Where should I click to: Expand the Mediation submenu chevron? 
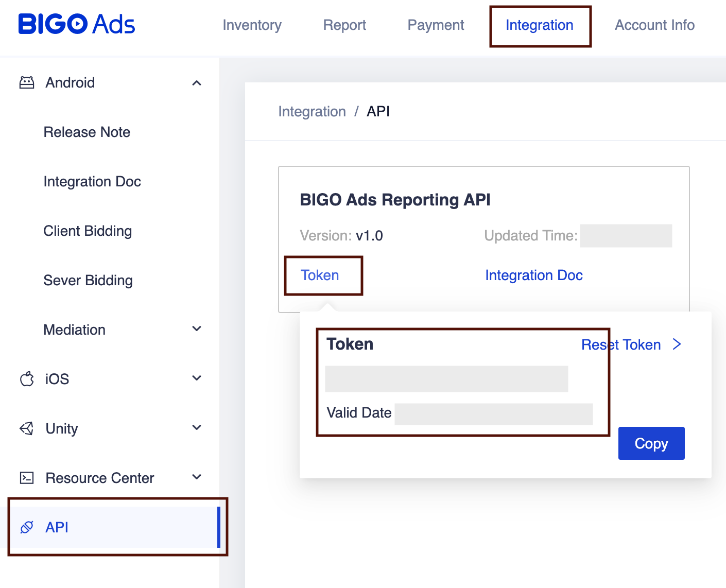[197, 329]
